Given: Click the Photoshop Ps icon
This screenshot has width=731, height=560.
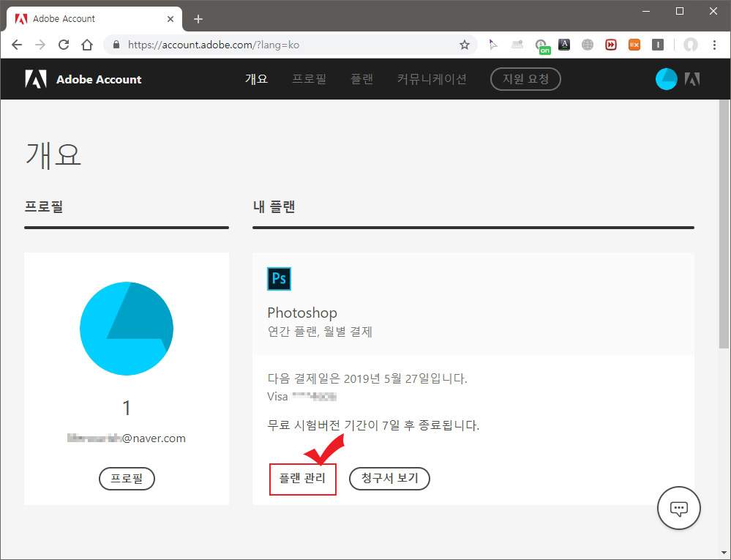Looking at the screenshot, I should tap(279, 279).
